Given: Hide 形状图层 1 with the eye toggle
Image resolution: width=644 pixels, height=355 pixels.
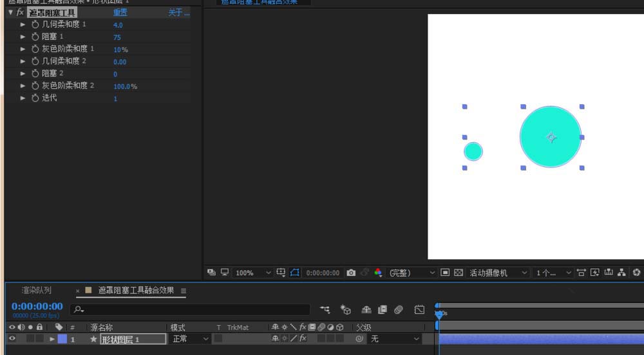Looking at the screenshot, I should tap(12, 339).
